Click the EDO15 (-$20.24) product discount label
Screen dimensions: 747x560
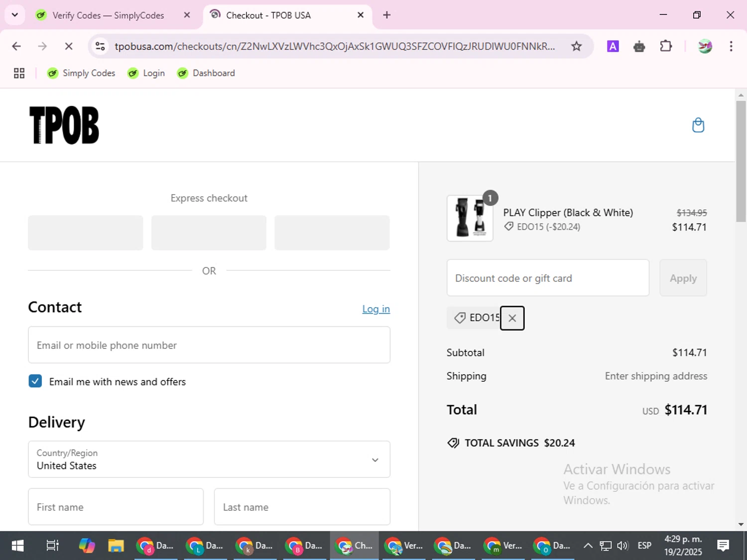tap(542, 226)
